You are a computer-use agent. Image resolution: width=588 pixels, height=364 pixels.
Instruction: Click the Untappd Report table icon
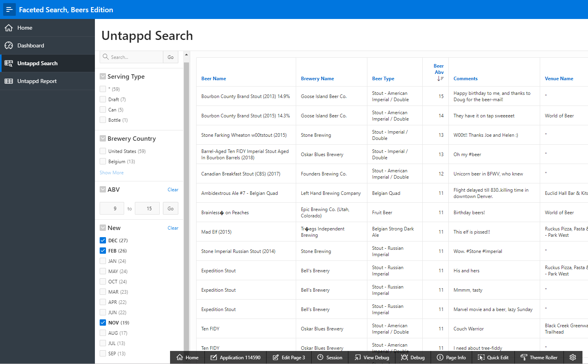9,81
